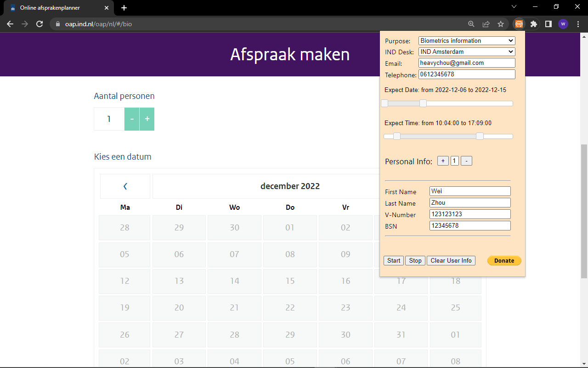Reload the page
This screenshot has width=588, height=368.
click(x=40, y=24)
